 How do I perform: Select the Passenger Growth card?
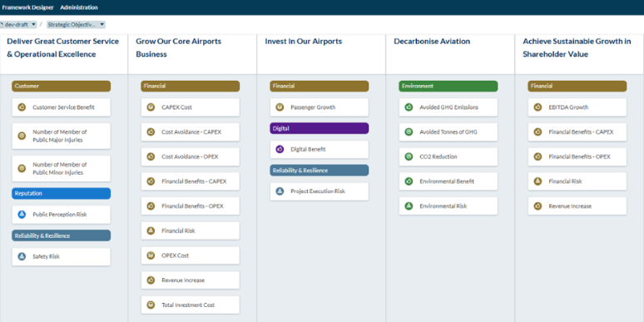[320, 107]
